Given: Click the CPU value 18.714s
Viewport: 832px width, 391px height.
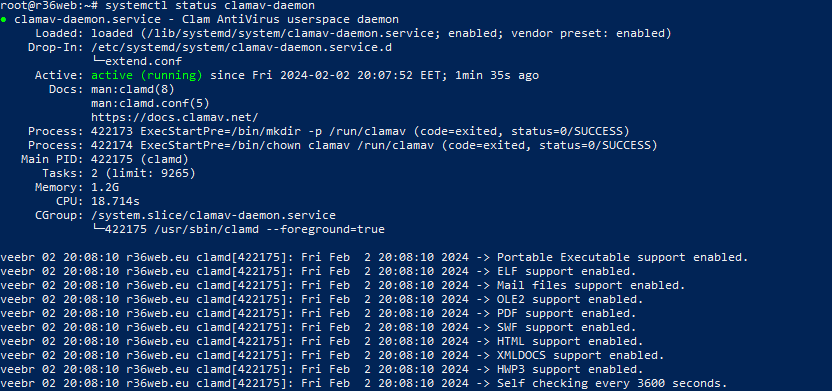Looking at the screenshot, I should coord(115,201).
